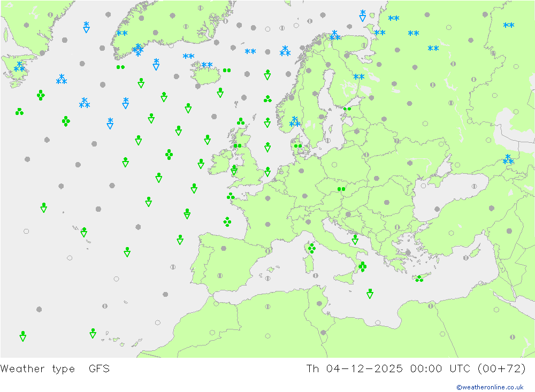
Task: Click the rain cluster symbol over Corsica
Action: [x=312, y=248]
